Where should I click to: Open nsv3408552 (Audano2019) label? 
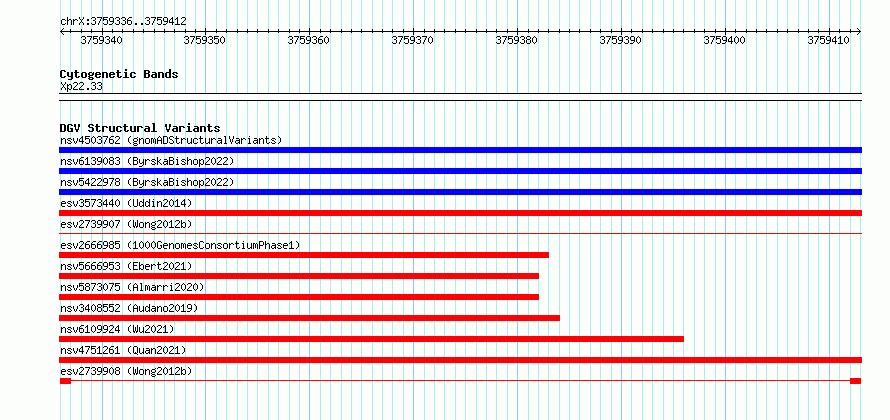point(129,308)
